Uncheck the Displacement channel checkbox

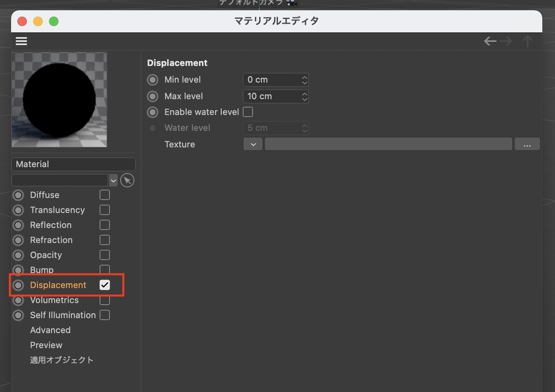pos(105,285)
